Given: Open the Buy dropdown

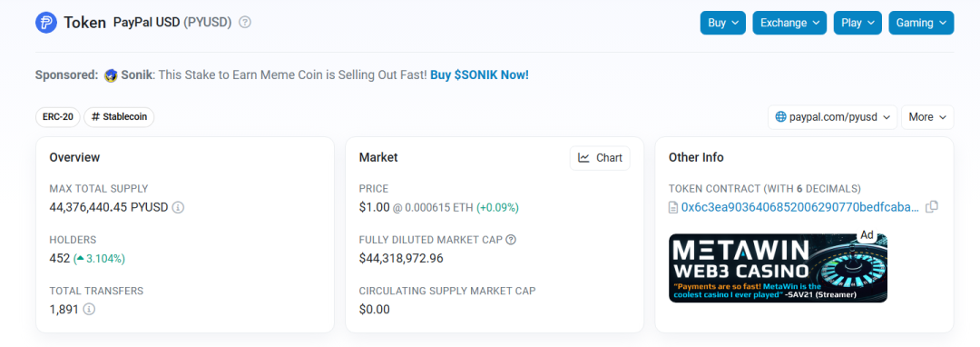Looking at the screenshot, I should click(x=722, y=23).
